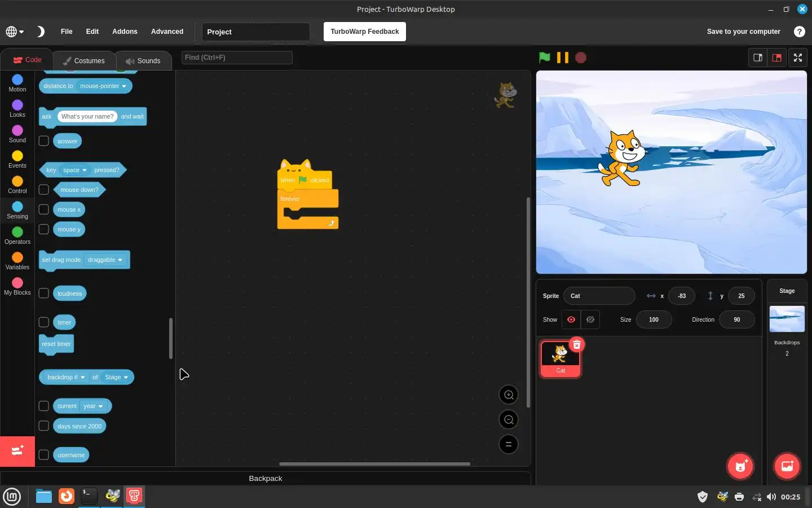Open the Backpack panel
The image size is (812, 508).
click(x=265, y=478)
